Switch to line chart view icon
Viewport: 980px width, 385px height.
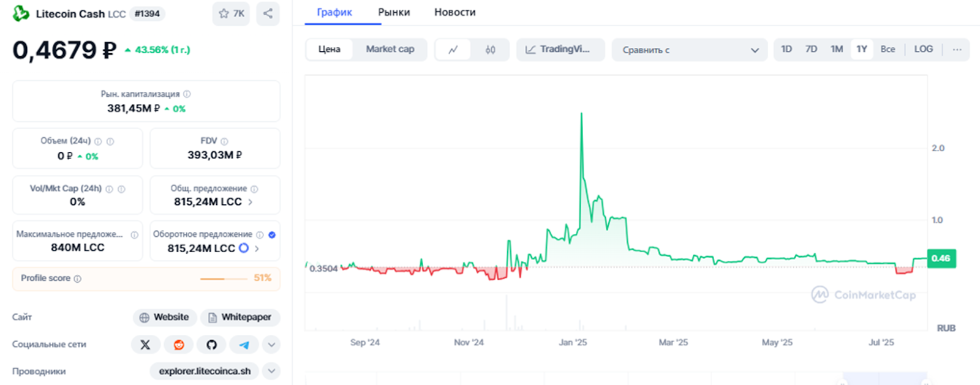(x=453, y=50)
